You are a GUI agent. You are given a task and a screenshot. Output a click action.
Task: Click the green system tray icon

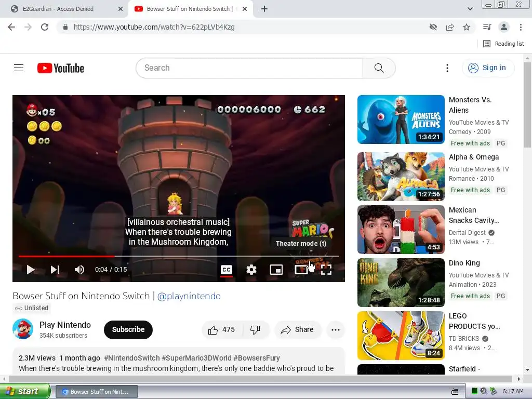(x=475, y=391)
